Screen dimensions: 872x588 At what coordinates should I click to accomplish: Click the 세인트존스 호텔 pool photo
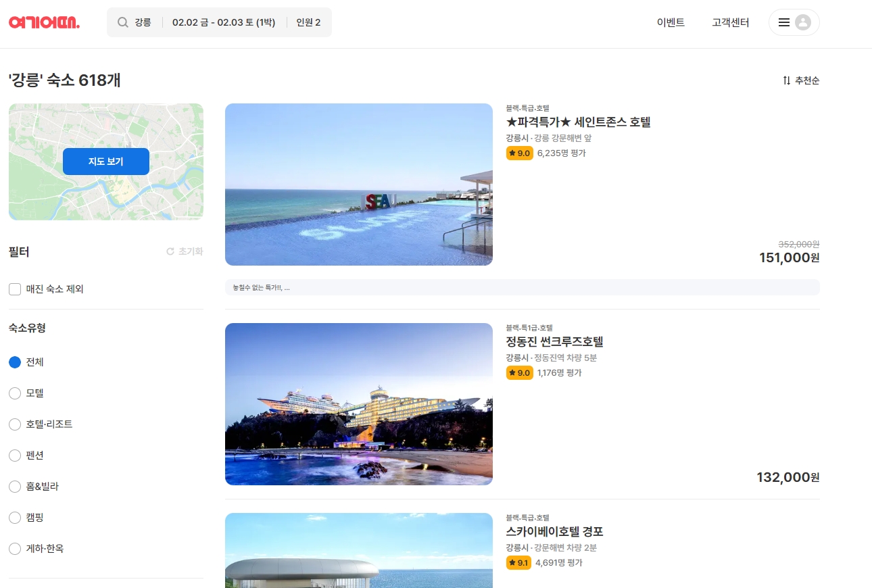click(359, 185)
